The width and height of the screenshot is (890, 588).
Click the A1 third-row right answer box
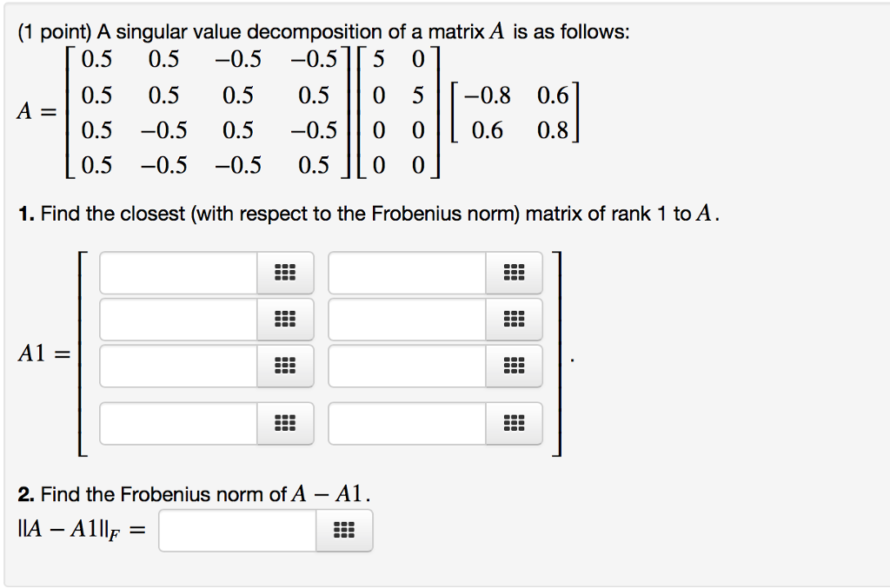click(x=404, y=366)
